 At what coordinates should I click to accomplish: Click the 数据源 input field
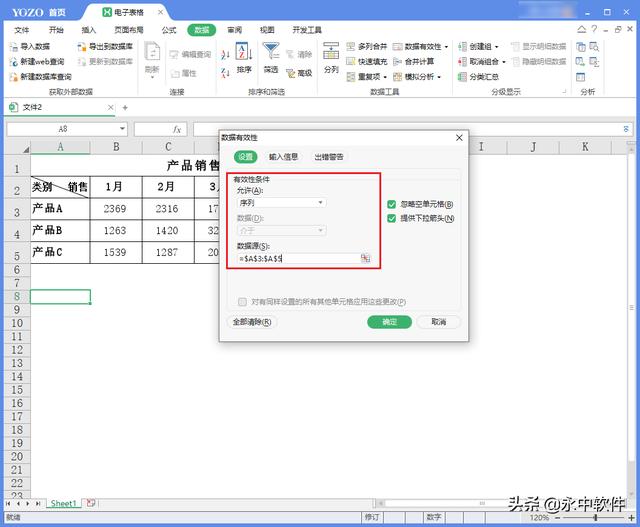click(297, 258)
